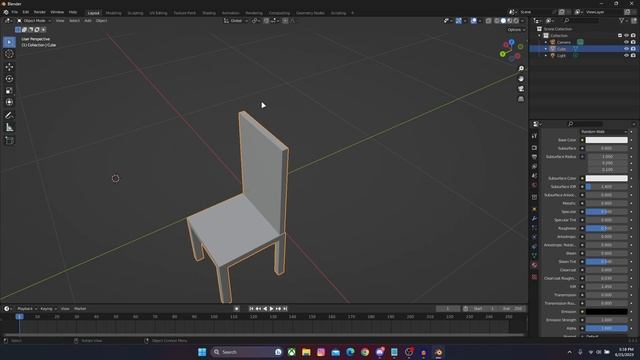The height and width of the screenshot is (360, 640).
Task: Expand the Light item in outliner
Action: pyautogui.click(x=546, y=55)
